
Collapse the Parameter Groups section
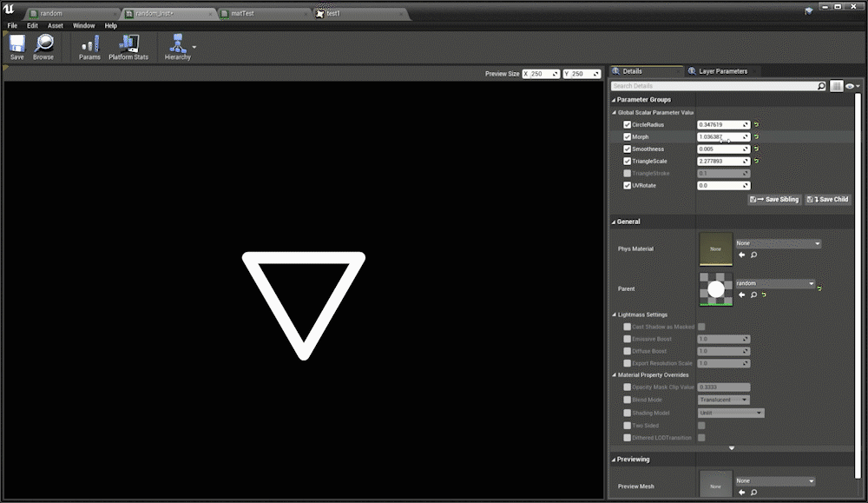[614, 100]
